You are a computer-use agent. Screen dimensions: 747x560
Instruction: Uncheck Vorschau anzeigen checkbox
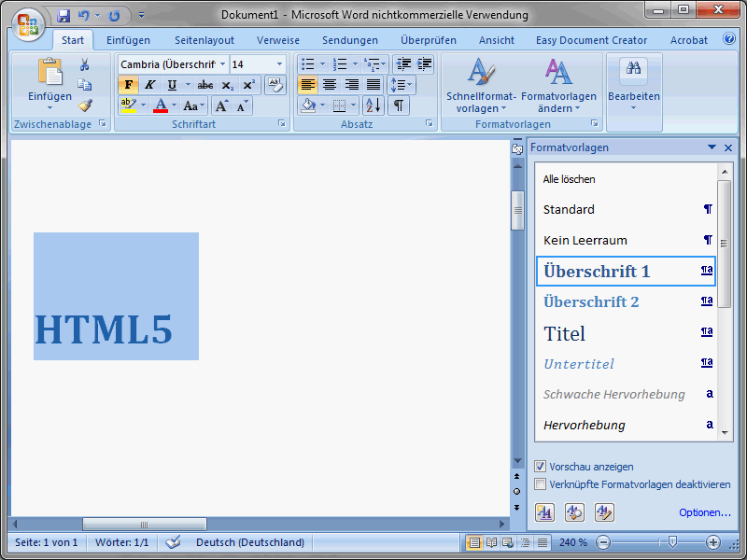pyautogui.click(x=541, y=466)
